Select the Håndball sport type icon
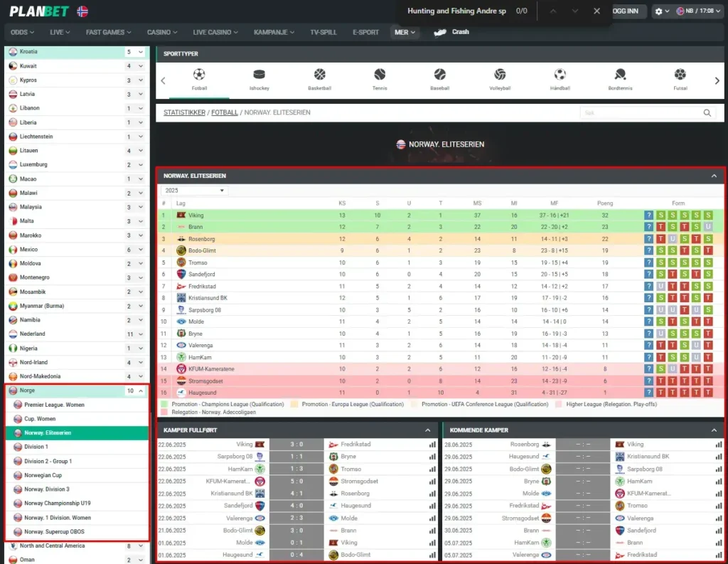Image resolution: width=728 pixels, height=564 pixels. (560, 75)
